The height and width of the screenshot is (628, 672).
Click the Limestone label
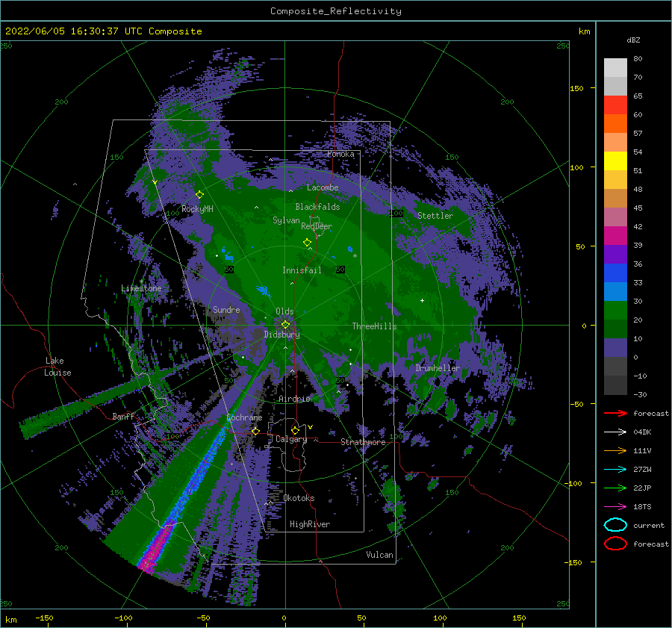tap(141, 288)
